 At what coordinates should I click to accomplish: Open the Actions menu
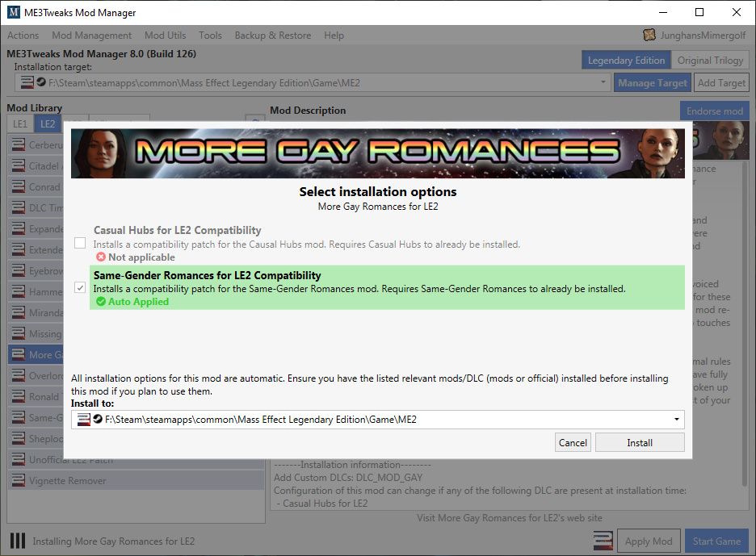click(23, 36)
